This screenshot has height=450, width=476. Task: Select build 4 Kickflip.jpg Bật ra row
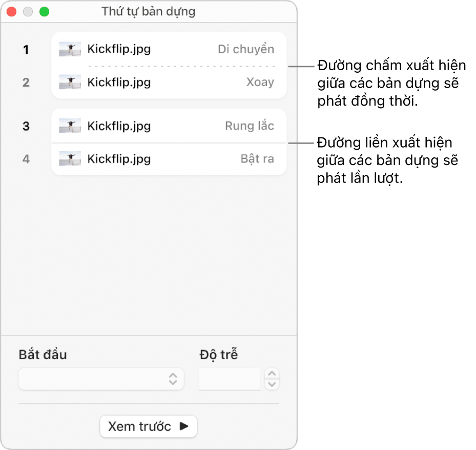[169, 159]
